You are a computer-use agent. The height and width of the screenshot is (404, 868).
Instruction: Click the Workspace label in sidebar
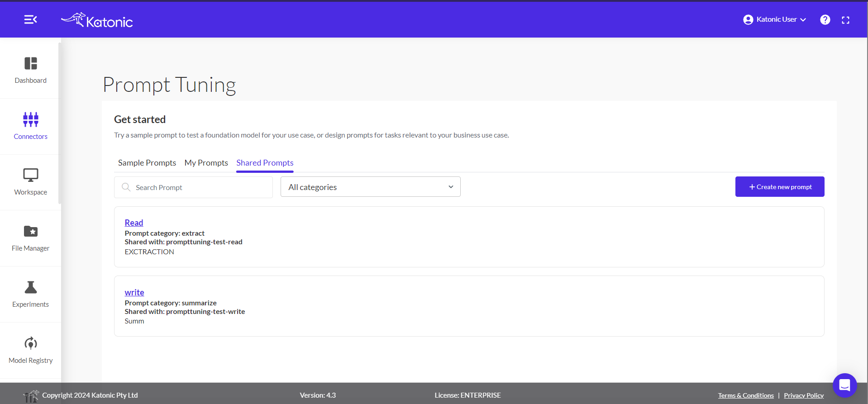coord(31,192)
